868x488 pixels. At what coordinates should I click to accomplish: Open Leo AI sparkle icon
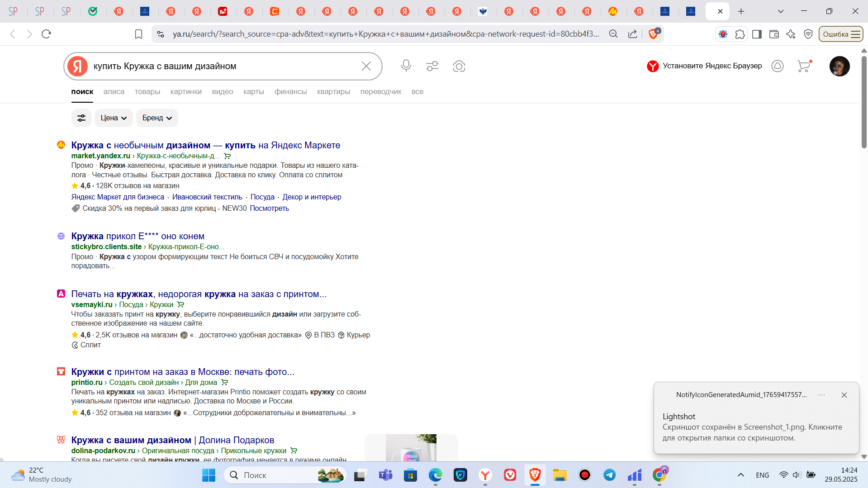[x=791, y=34]
